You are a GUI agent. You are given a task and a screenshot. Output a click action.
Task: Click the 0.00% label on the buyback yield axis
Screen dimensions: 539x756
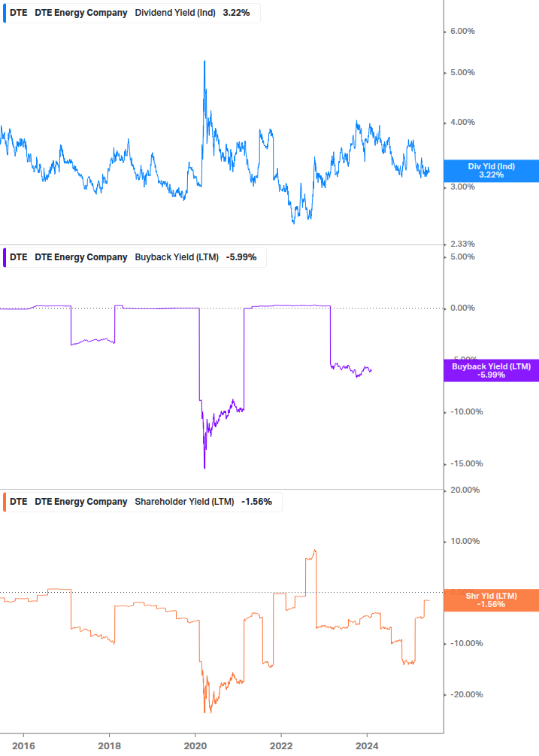click(462, 308)
